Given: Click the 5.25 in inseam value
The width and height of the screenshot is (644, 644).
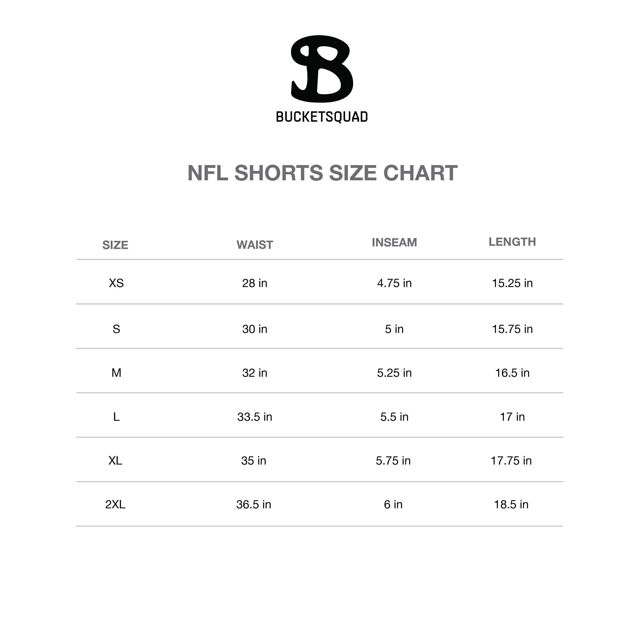Looking at the screenshot, I should (394, 373).
